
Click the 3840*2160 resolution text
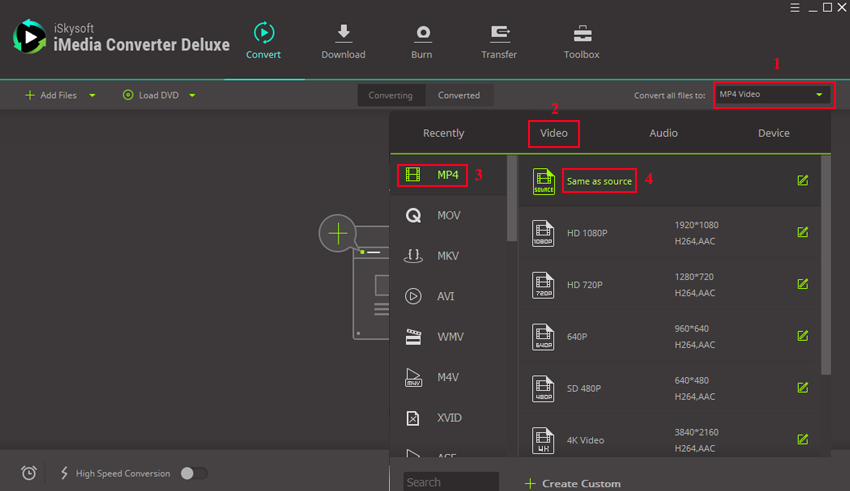click(x=696, y=432)
